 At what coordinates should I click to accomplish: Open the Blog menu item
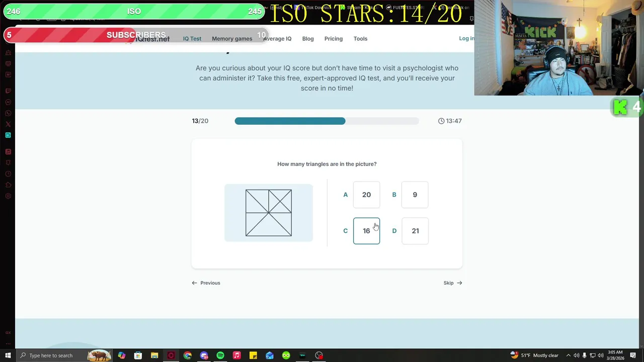click(x=308, y=39)
